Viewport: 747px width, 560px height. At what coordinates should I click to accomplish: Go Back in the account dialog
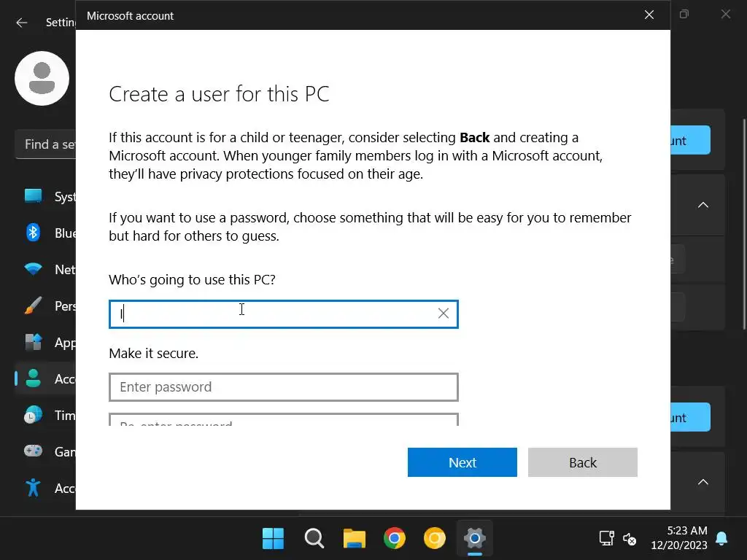point(582,462)
